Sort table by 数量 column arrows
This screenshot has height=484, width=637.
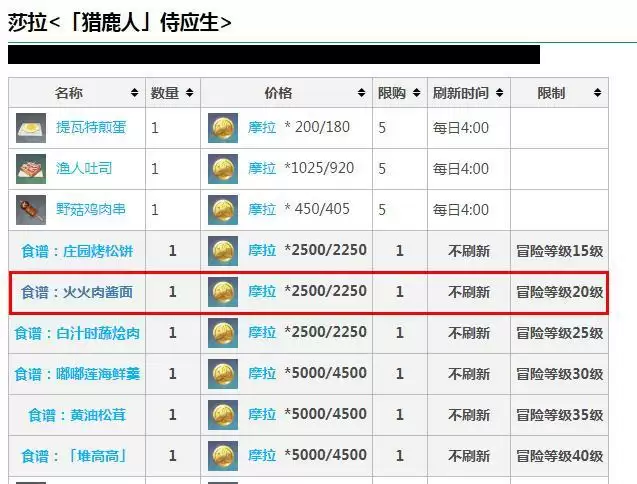189,93
